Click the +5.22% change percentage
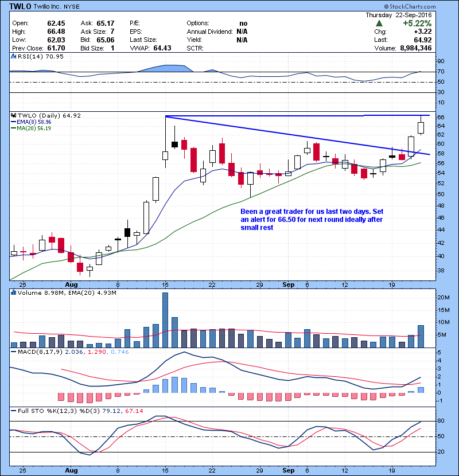This screenshot has height=476, width=459. coord(417,24)
